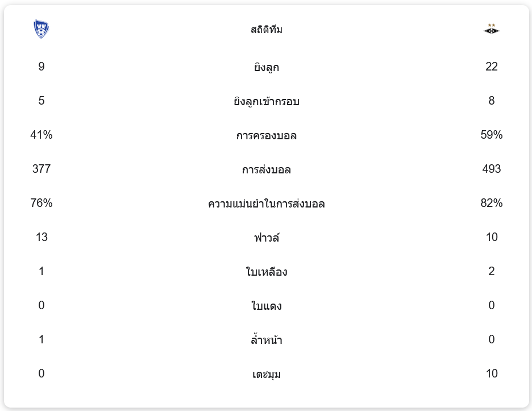Click the สถิติทีม header title
The image size is (532, 411).
coord(266,30)
